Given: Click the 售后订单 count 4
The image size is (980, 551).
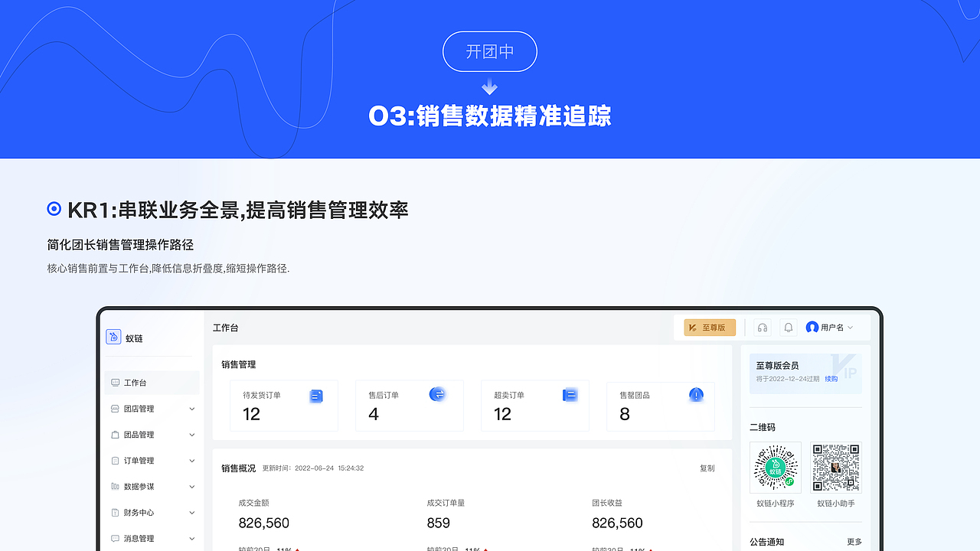Looking at the screenshot, I should (374, 414).
